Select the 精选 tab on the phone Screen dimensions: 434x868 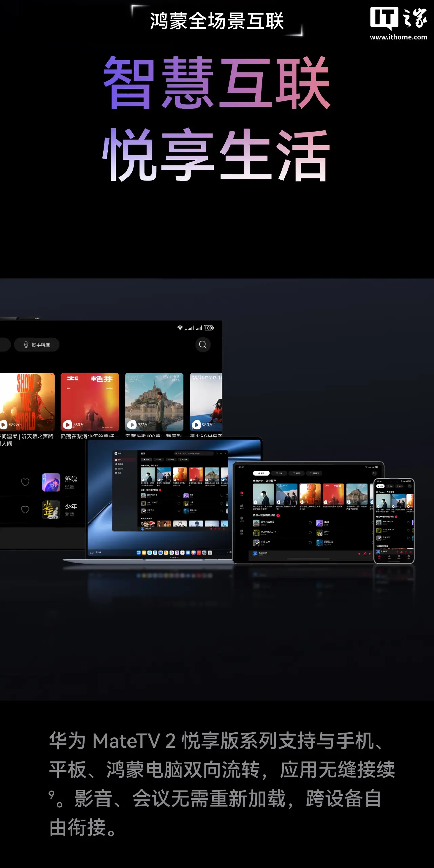point(380,486)
